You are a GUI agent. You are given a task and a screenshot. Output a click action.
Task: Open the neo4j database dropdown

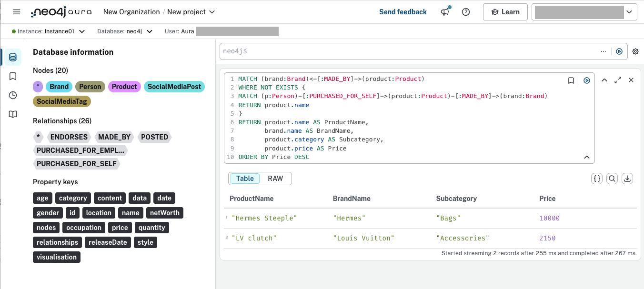pos(150,31)
